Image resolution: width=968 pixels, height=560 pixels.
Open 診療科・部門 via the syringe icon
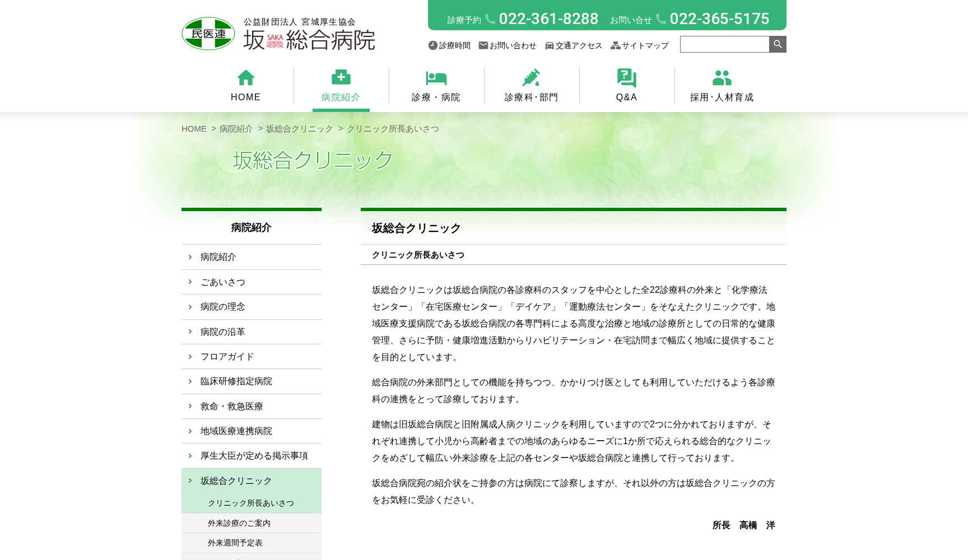tap(531, 77)
